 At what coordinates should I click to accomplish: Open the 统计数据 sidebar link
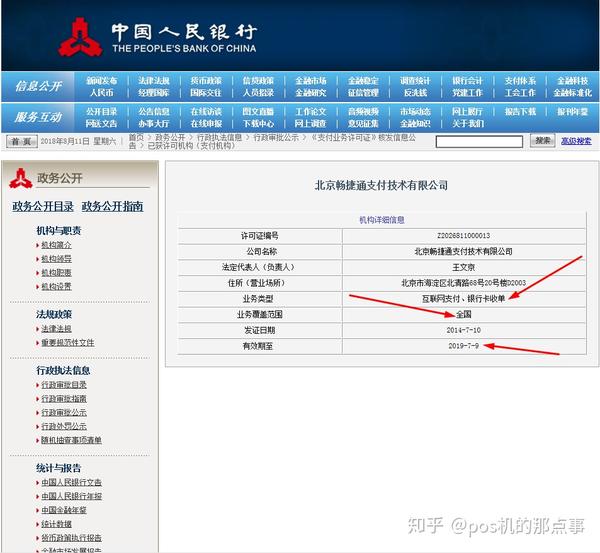pos(56,524)
